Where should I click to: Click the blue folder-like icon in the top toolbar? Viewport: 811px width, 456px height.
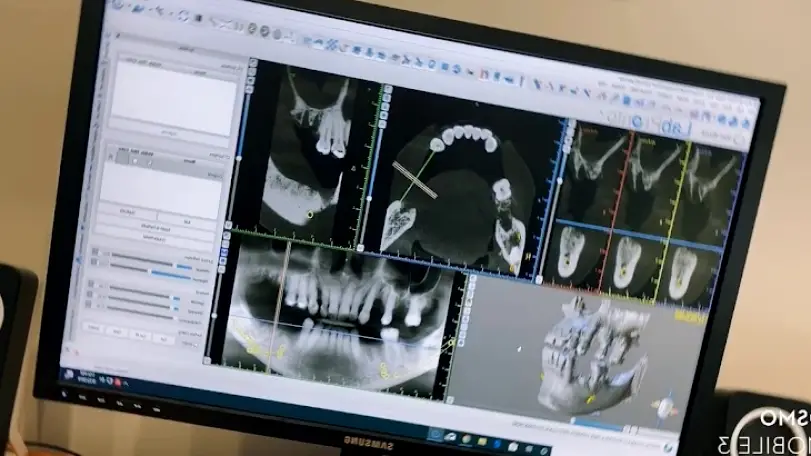click(139, 9)
